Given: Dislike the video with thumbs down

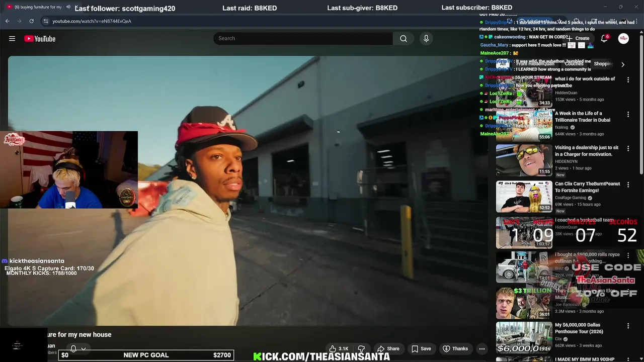Looking at the screenshot, I should pos(361,348).
